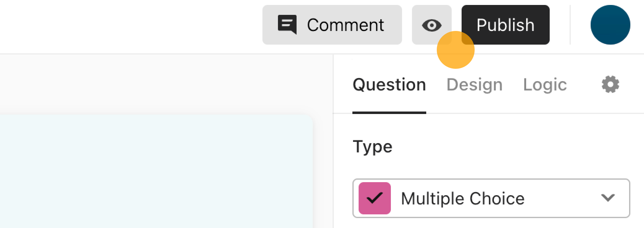Switch to the Design tab

tap(474, 85)
